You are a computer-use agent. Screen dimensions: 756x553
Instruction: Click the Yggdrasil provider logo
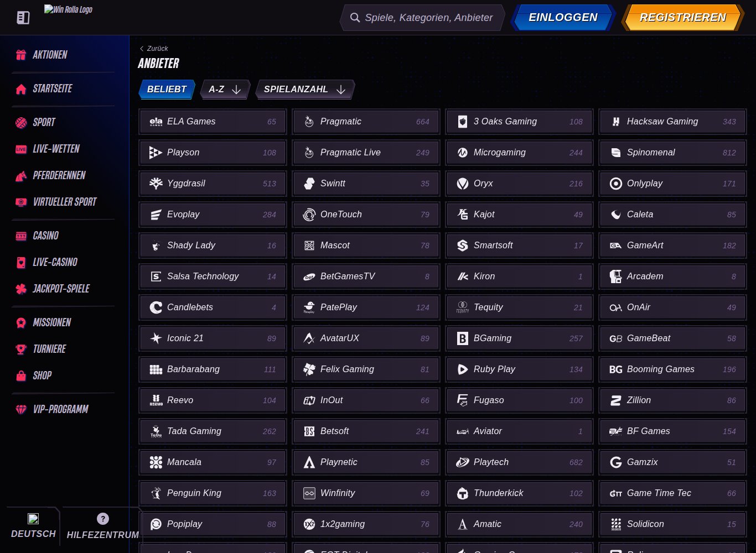pos(156,184)
